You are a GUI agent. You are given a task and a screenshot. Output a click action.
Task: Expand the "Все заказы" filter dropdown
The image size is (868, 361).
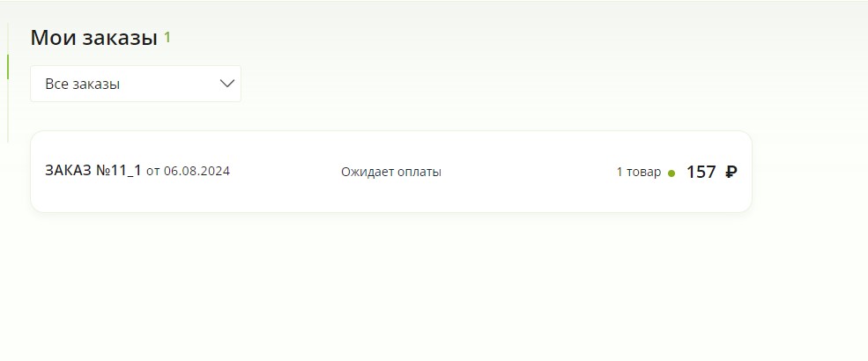(136, 84)
